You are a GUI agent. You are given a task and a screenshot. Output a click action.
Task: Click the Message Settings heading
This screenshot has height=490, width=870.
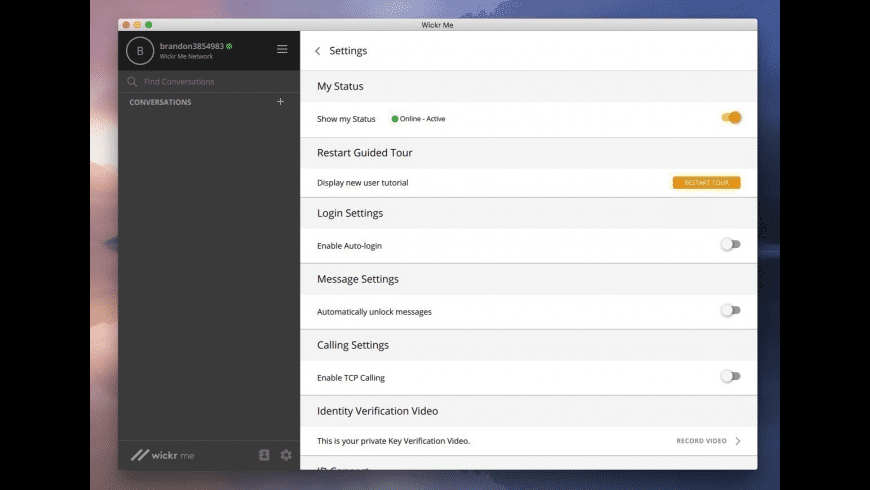(358, 279)
